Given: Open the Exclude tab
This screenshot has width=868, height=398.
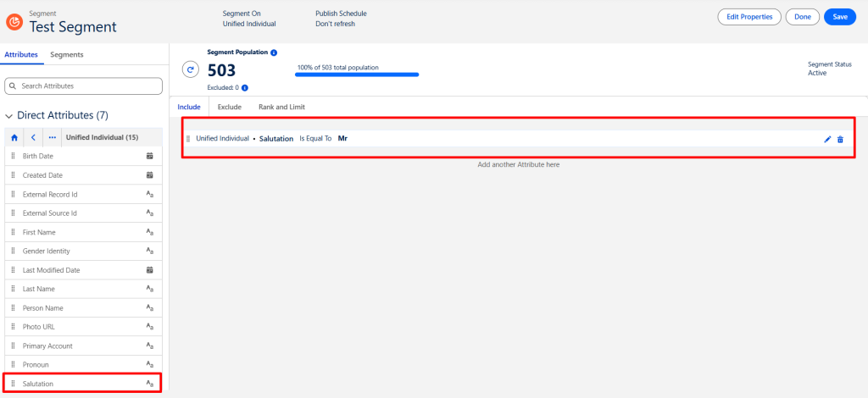Looking at the screenshot, I should tap(229, 108).
